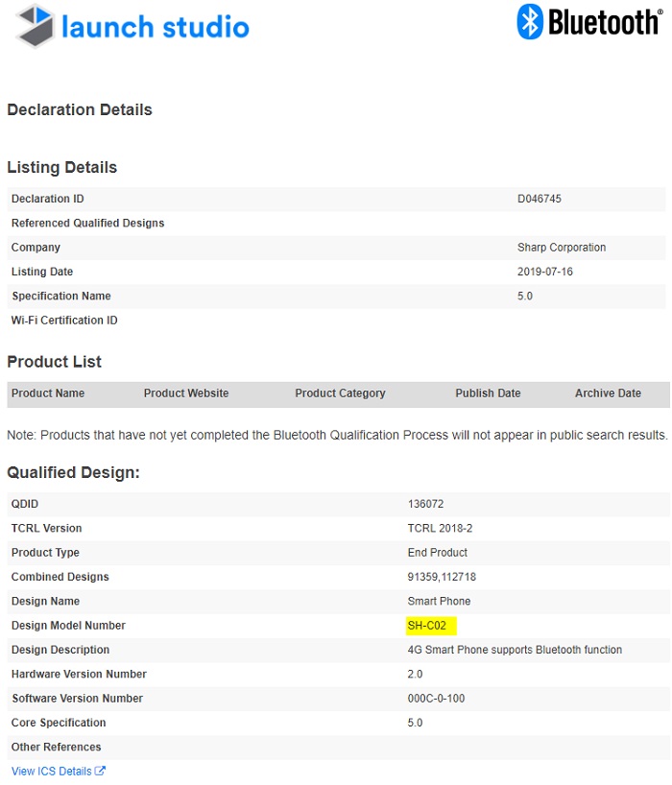Viewport: 672px width, 785px height.
Task: Click the TCRL 2018-2 version value
Action: click(x=439, y=528)
